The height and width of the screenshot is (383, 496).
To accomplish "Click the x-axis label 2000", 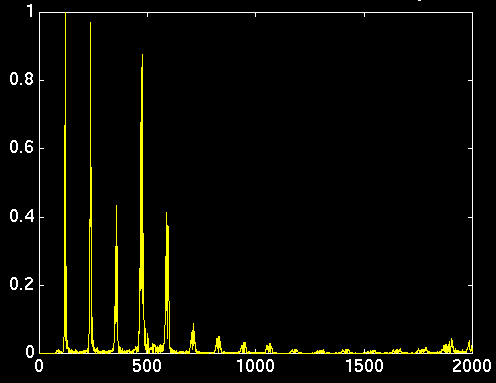I will pos(472,366).
